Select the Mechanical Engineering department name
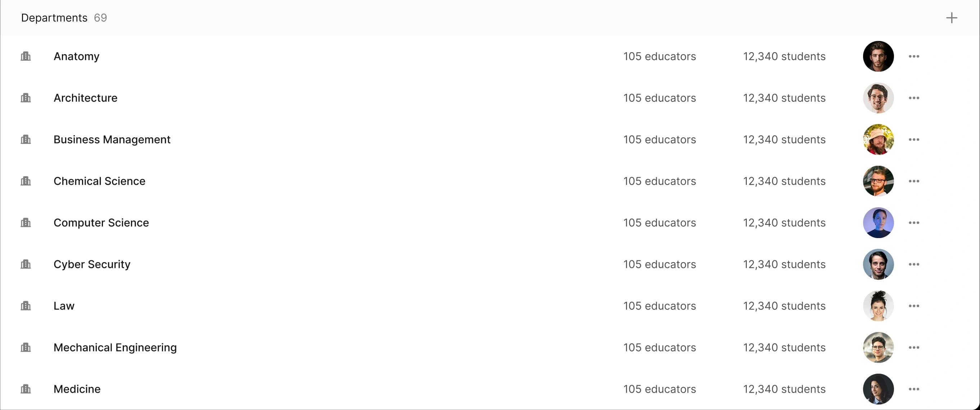980x410 pixels. [115, 347]
